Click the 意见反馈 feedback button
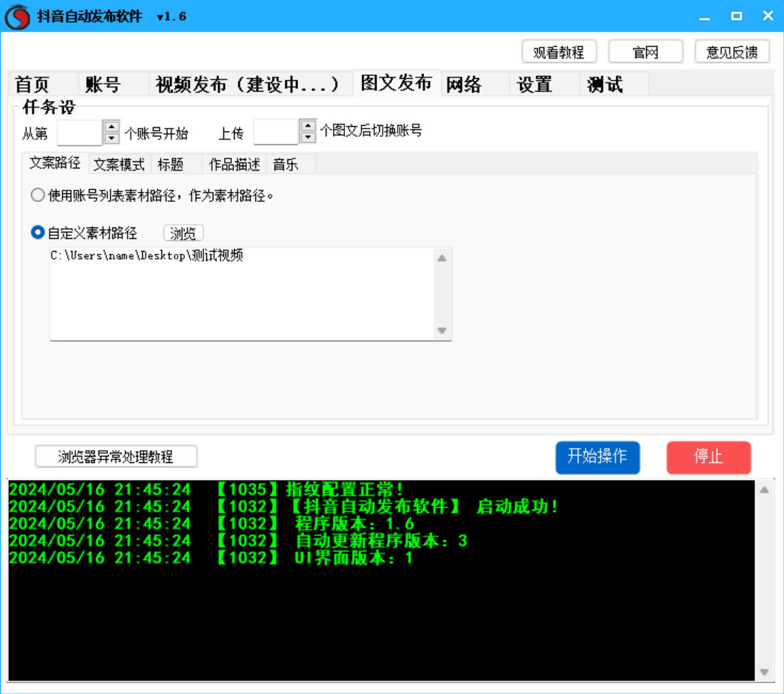Screen dimensions: 784x694 [732, 52]
